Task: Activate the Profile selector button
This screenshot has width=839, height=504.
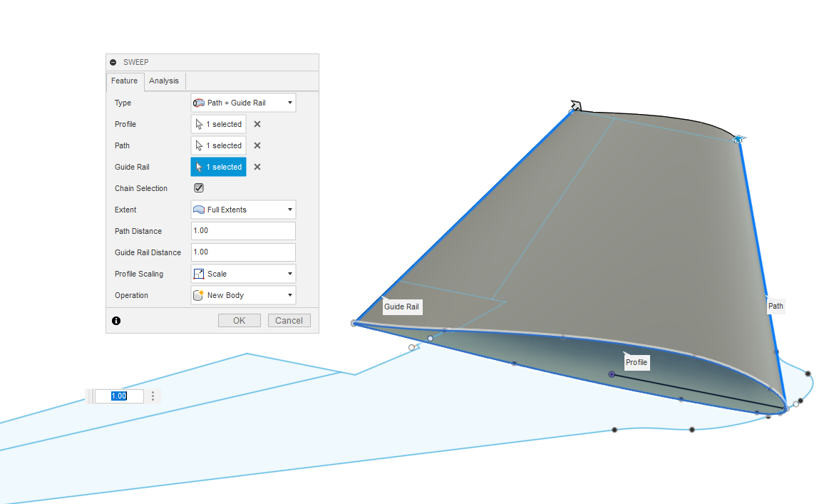Action: click(218, 124)
